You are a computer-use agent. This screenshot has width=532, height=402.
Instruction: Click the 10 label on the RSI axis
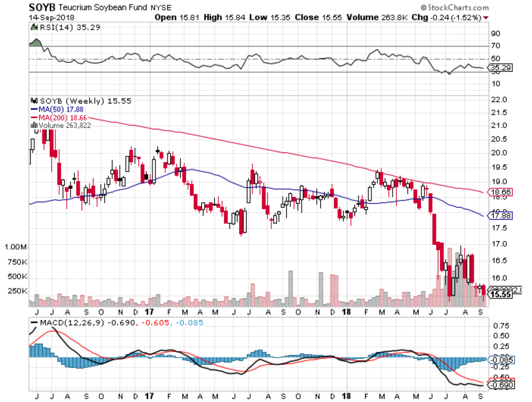tap(495, 83)
